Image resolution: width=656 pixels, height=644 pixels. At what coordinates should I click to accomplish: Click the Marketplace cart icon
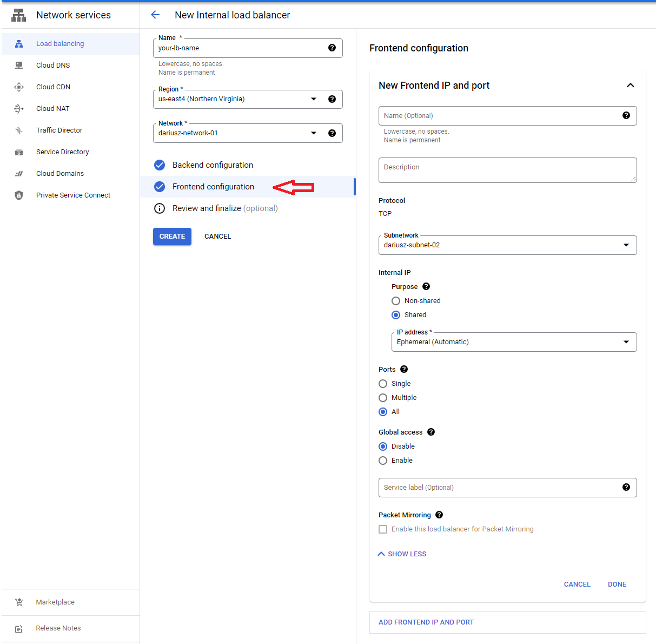(x=19, y=602)
